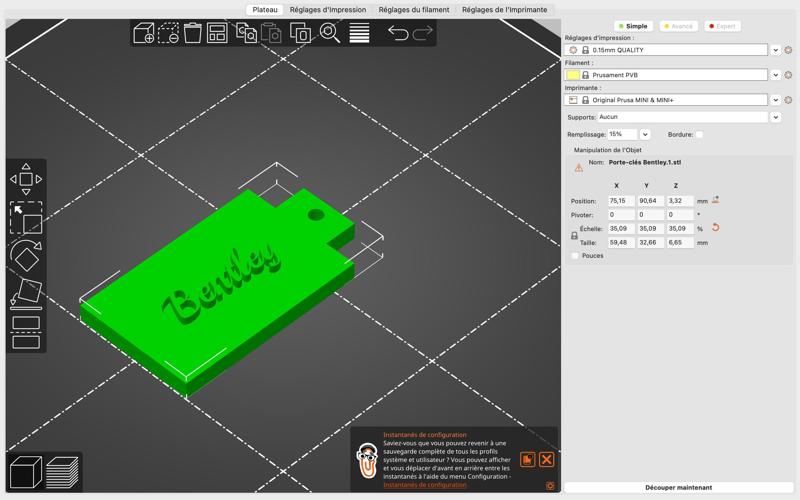Click drop to bed icon beside Position
The height and width of the screenshot is (500, 800).
715,200
